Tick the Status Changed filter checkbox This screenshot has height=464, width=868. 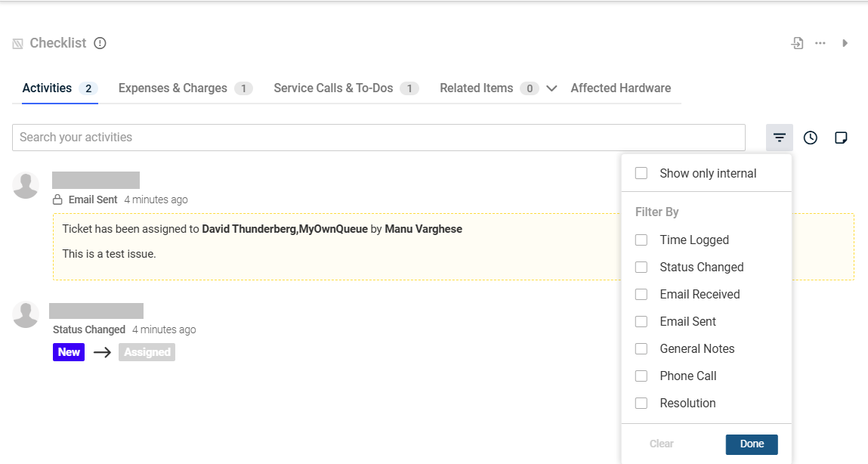(x=641, y=267)
